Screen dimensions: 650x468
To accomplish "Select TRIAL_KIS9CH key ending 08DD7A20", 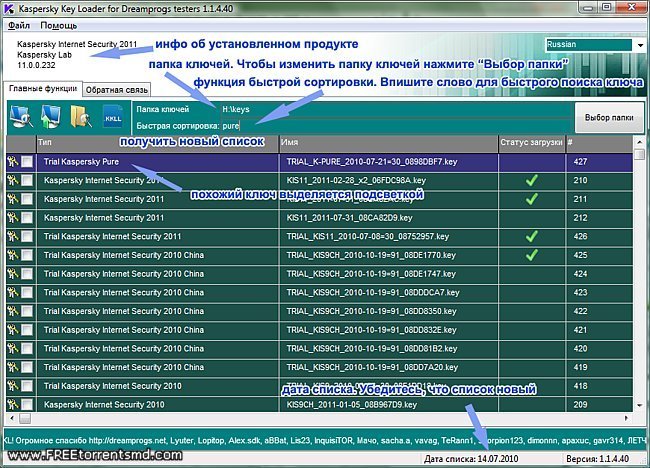I will point(372,367).
